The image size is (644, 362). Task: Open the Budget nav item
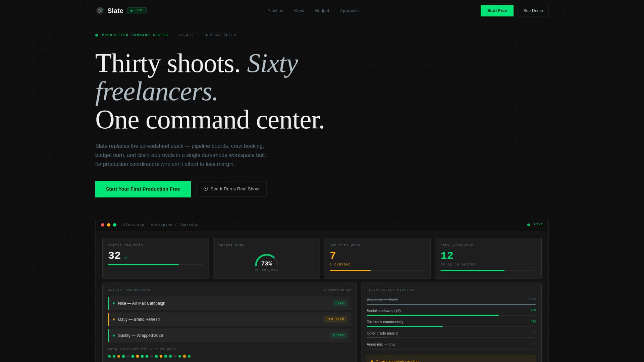pyautogui.click(x=322, y=11)
